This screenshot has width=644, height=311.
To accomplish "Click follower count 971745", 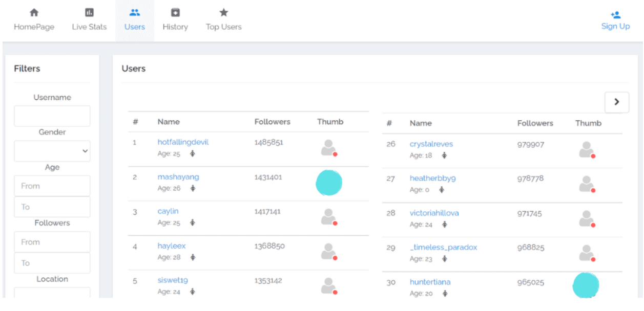I will point(529,213).
